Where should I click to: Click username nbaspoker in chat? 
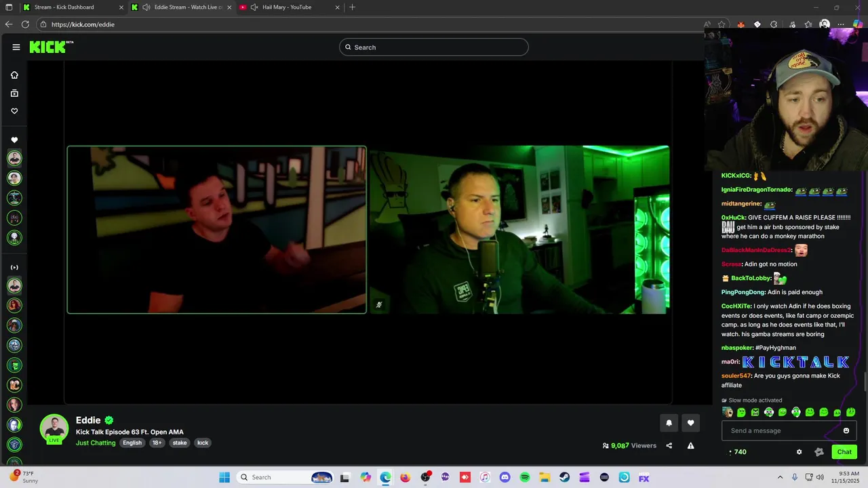[x=738, y=348]
